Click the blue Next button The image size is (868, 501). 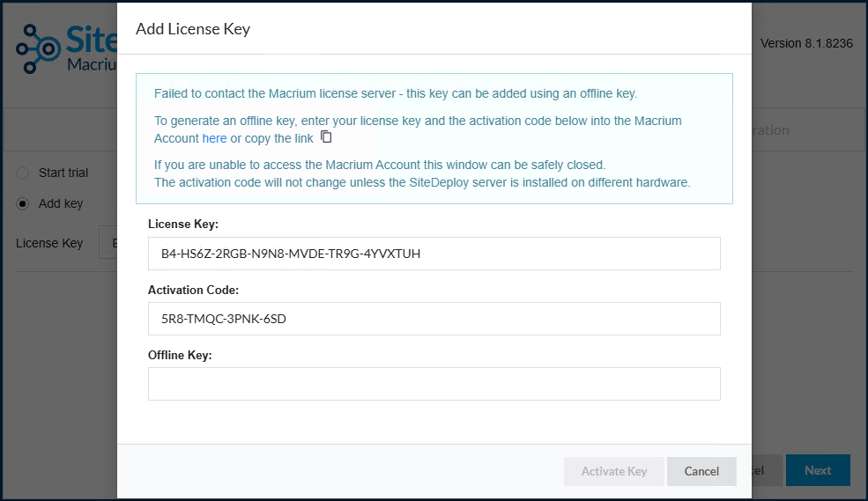tap(818, 470)
